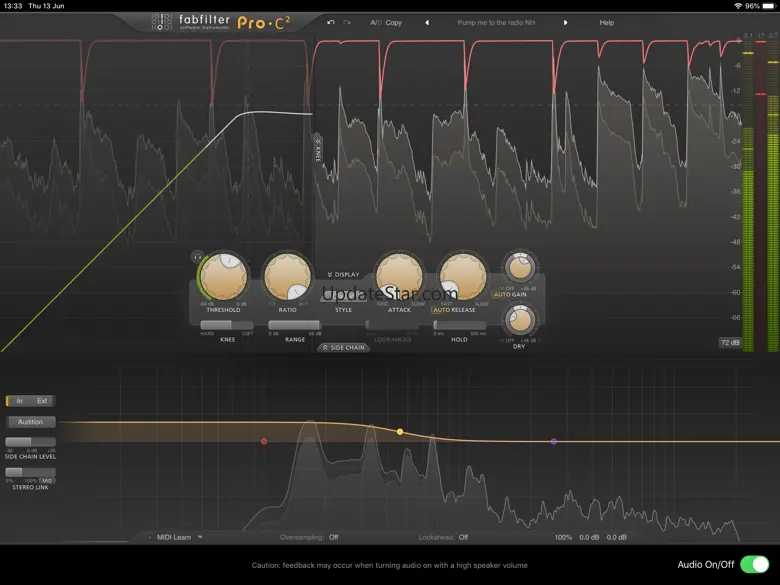This screenshot has width=780, height=585.
Task: Collapse the KNEE display tab
Action: click(317, 150)
